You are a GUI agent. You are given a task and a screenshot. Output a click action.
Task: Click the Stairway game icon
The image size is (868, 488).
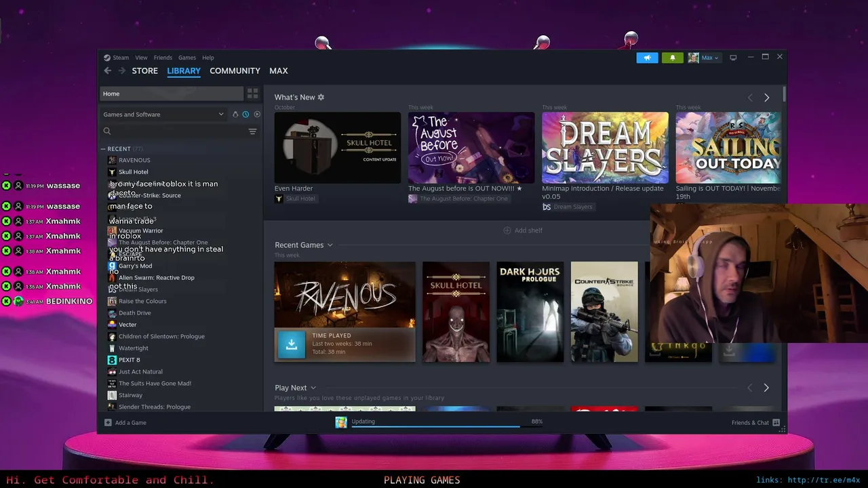[x=112, y=395]
